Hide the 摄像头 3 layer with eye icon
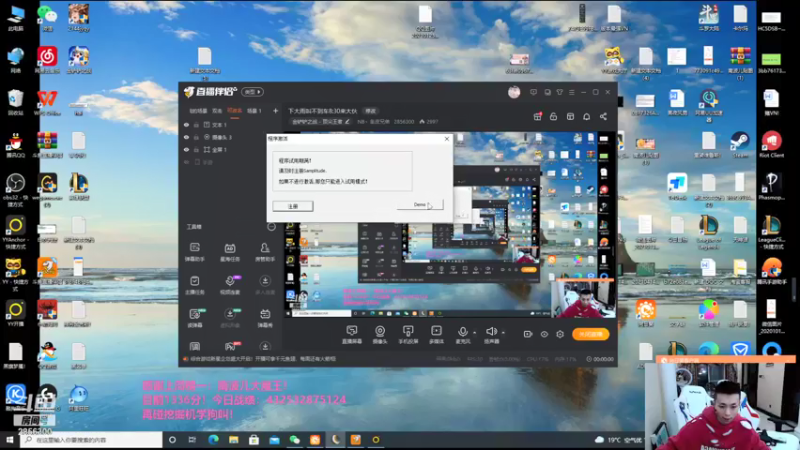This screenshot has width=800, height=450. (x=186, y=137)
